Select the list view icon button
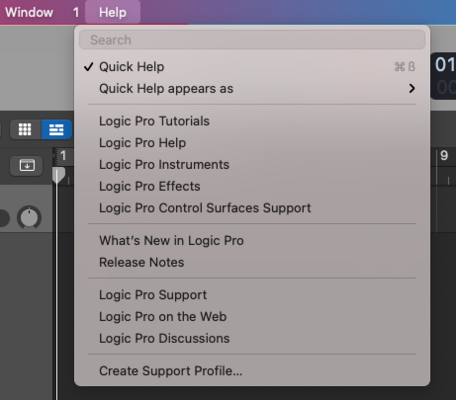Viewport: 456px width, 400px height. [56, 129]
